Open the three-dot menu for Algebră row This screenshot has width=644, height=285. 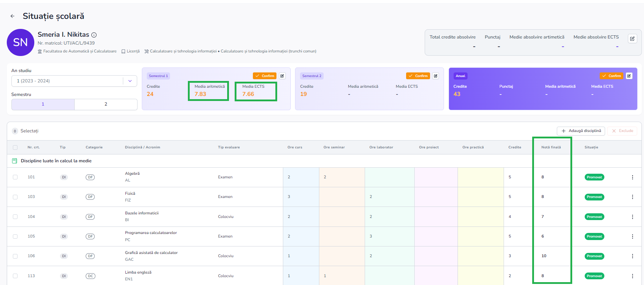[x=632, y=177]
